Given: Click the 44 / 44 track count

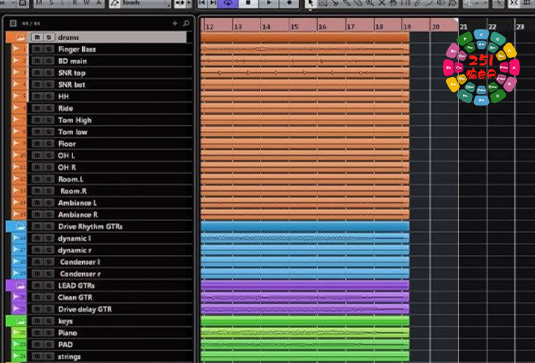Looking at the screenshot, I should point(31,24).
